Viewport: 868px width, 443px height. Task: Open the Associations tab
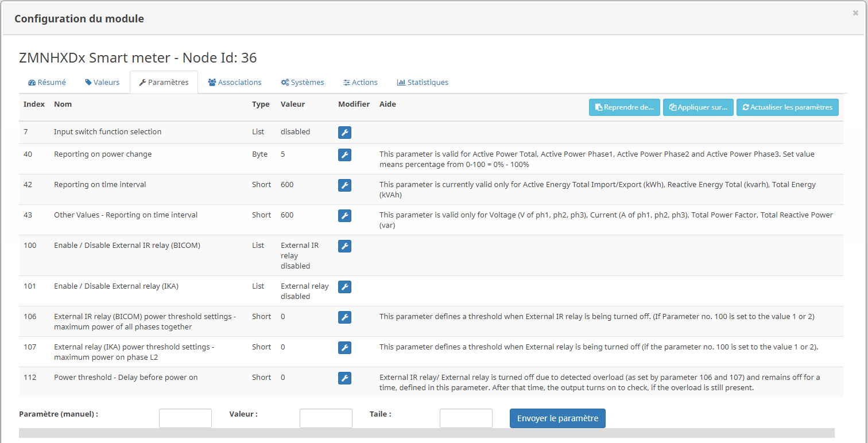click(x=235, y=82)
